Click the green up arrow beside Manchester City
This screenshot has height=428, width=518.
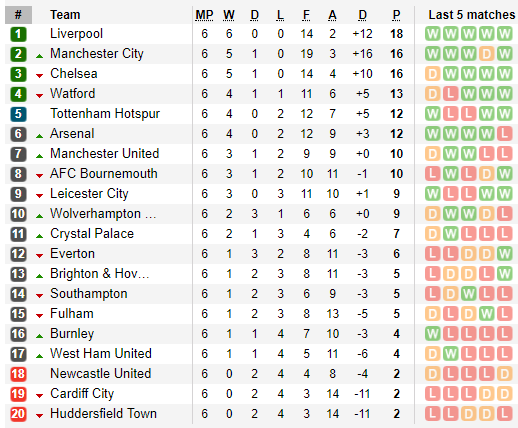click(39, 56)
